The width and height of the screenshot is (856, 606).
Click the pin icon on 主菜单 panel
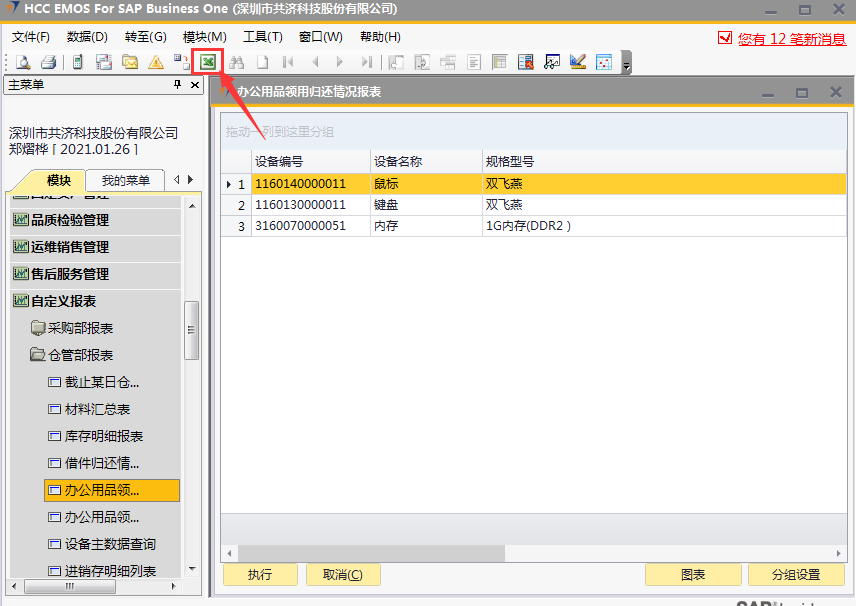tap(178, 85)
